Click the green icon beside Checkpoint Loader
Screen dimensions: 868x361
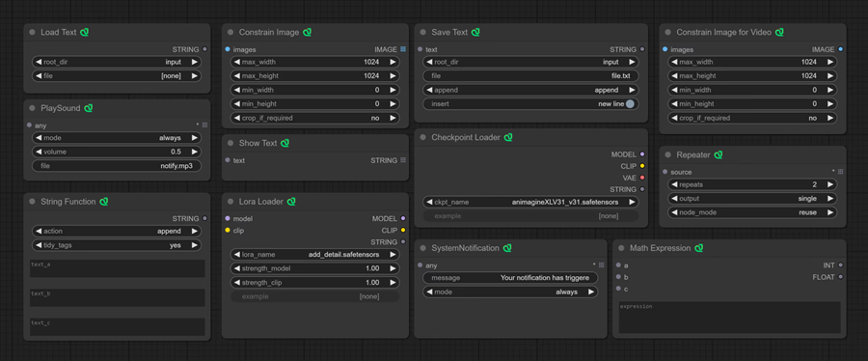(x=508, y=137)
